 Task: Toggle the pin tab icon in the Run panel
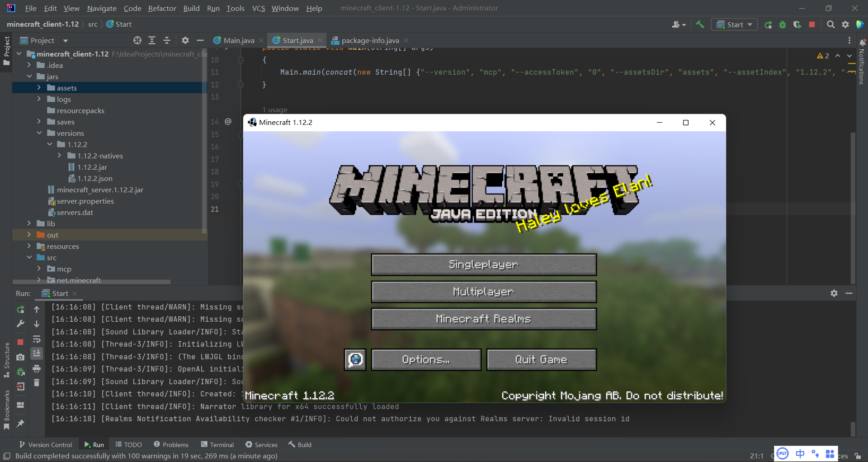pos(20,424)
